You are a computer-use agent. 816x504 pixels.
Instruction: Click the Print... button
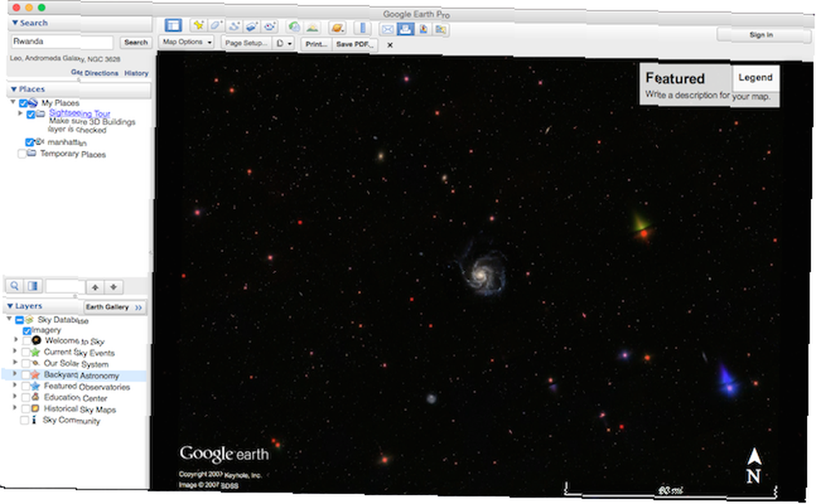316,44
